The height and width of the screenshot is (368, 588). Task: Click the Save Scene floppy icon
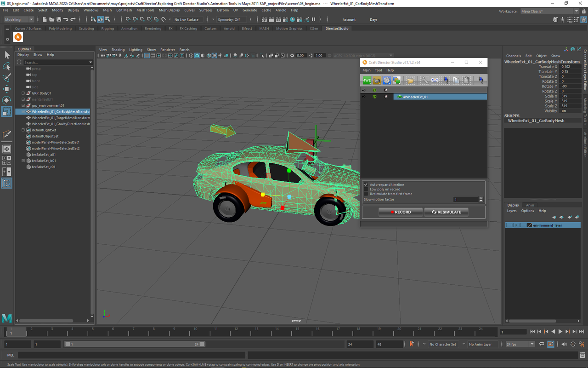point(59,19)
